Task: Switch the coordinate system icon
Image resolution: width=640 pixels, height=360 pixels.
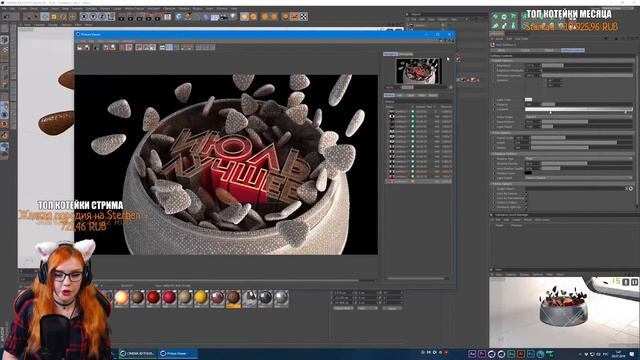Action: pos(111,17)
